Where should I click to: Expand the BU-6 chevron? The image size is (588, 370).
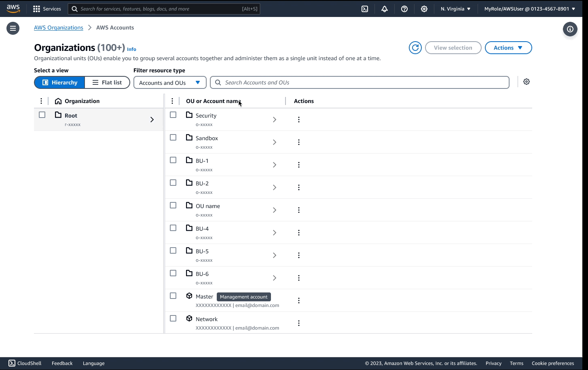(x=275, y=278)
